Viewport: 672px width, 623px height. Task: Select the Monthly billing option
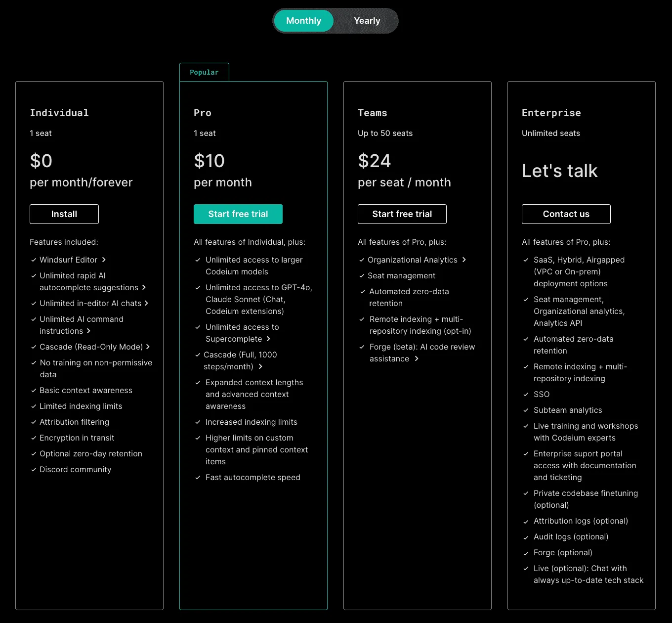point(303,21)
